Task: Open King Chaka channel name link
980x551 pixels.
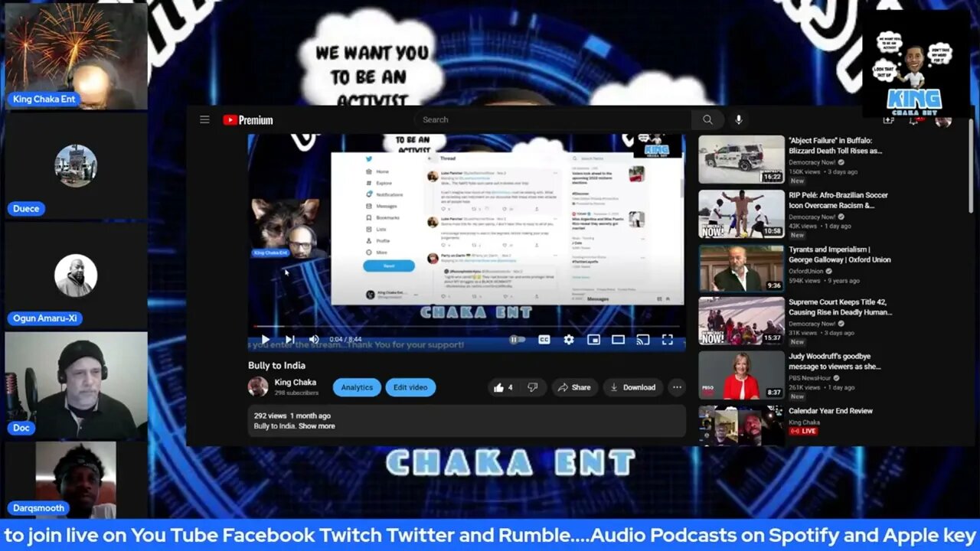Action: point(296,383)
